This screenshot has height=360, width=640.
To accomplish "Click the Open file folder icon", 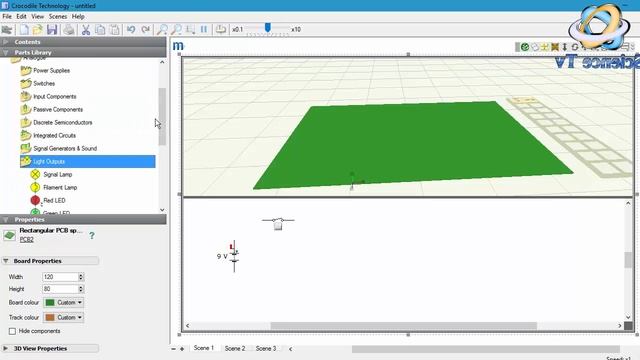I will (x=38, y=29).
